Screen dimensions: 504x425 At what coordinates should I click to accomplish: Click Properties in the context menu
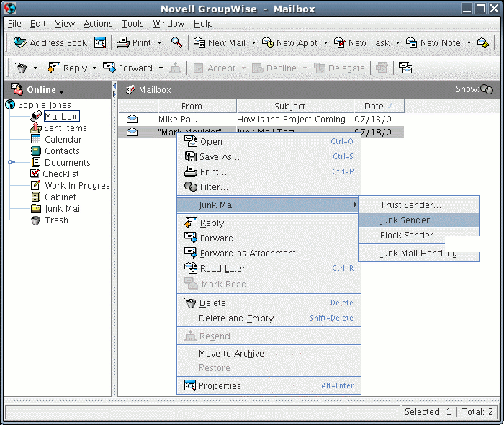click(220, 386)
